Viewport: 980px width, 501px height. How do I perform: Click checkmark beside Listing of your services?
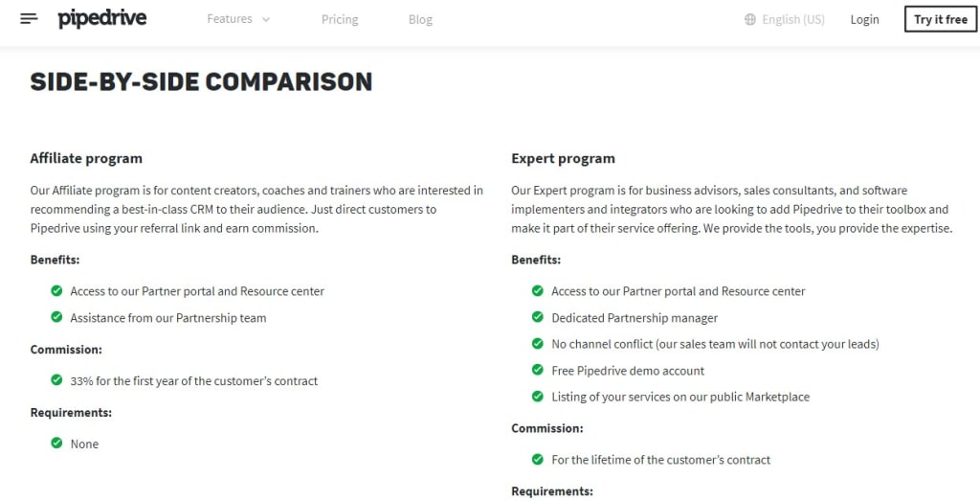[538, 396]
